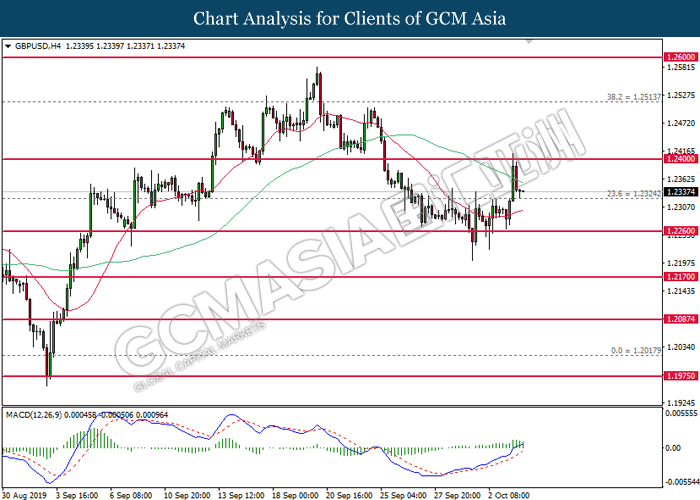The image size is (700, 500).
Task: Click the 30 Aug 2019 date label
Action: 24,495
